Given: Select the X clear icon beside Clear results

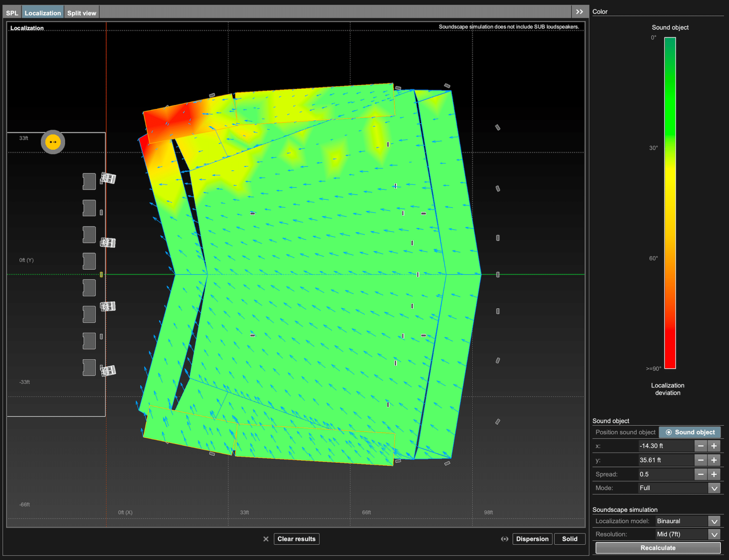Looking at the screenshot, I should 266,539.
